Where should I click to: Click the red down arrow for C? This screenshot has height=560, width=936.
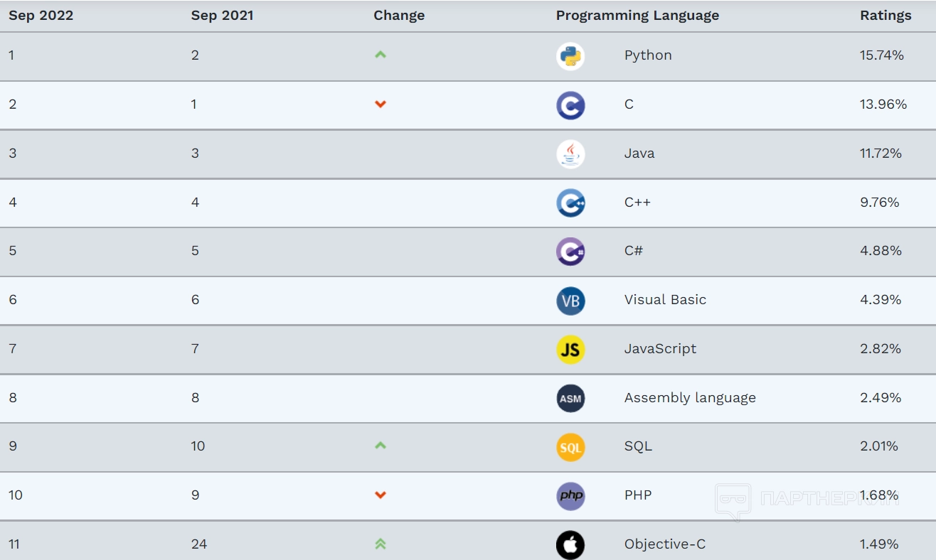pyautogui.click(x=381, y=104)
